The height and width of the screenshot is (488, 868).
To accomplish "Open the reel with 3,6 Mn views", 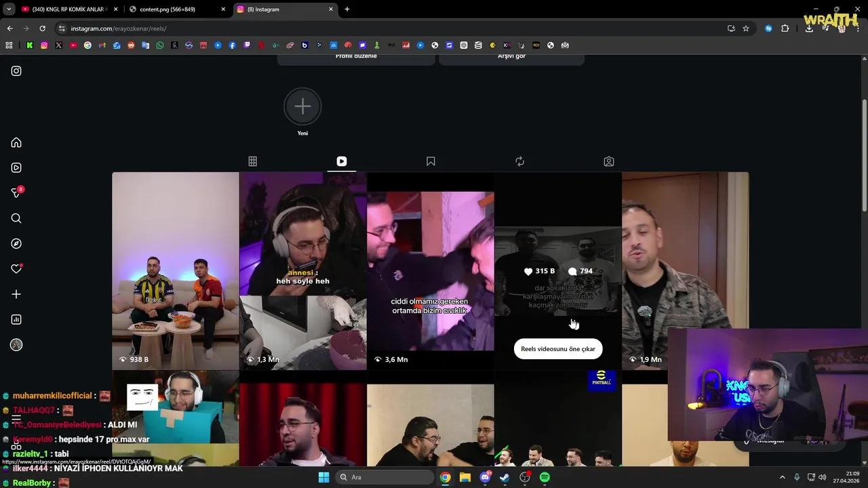I will click(x=431, y=271).
